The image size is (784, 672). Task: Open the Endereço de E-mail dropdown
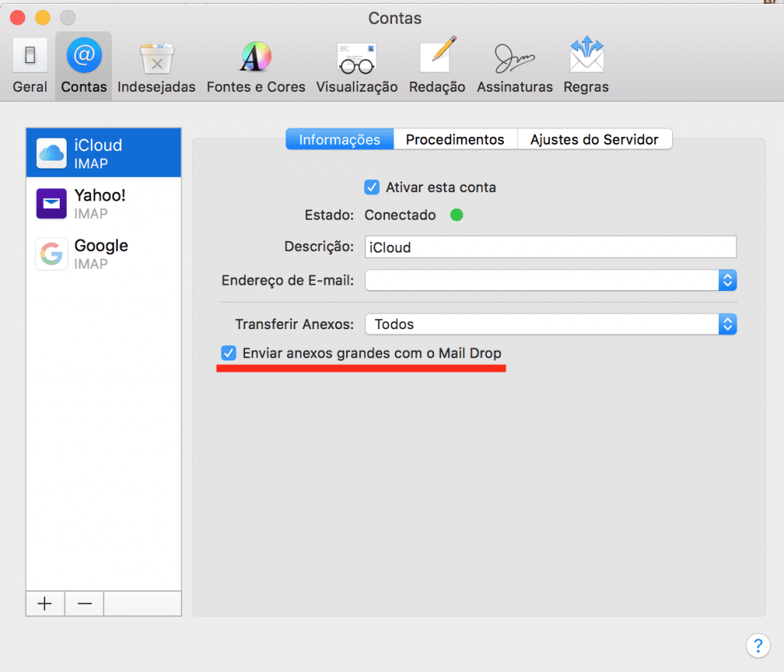point(728,280)
